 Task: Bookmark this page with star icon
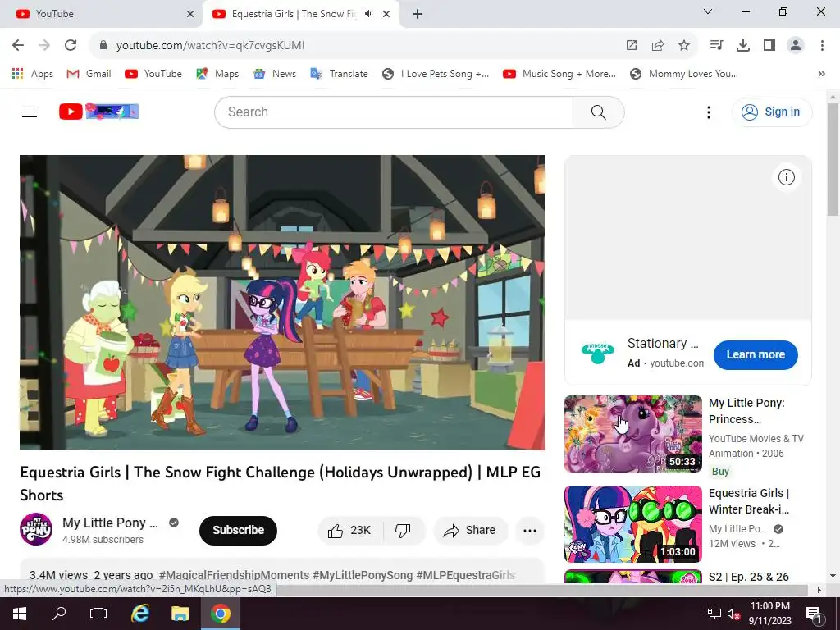(684, 46)
